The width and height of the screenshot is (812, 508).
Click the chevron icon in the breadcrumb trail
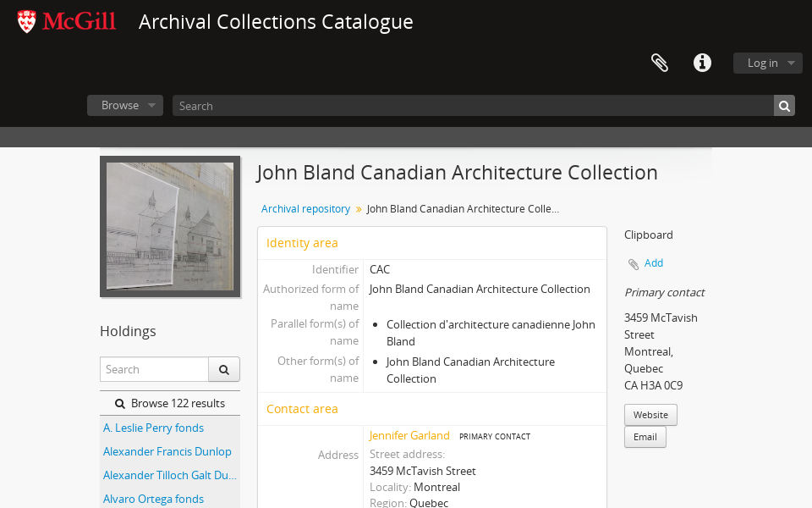click(359, 208)
